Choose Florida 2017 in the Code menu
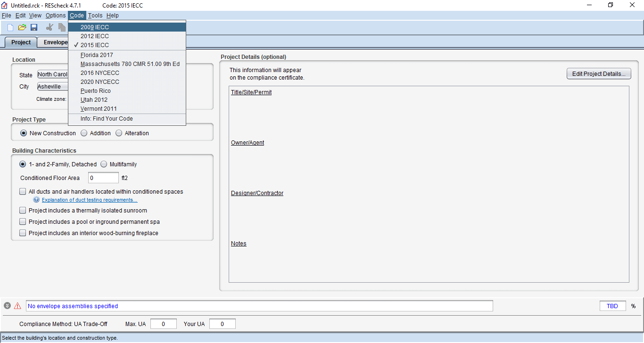Viewport: 644px width, 343px height. pyautogui.click(x=97, y=55)
